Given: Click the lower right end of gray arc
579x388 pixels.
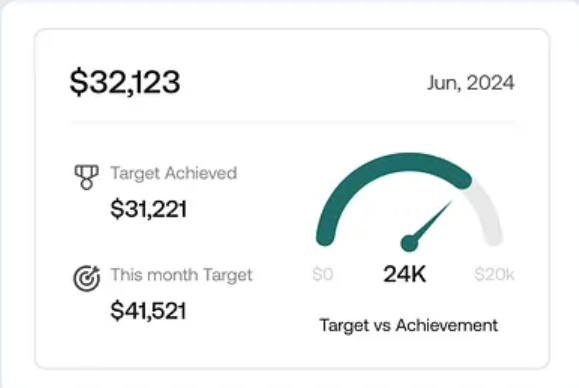Looking at the screenshot, I should (x=493, y=236).
